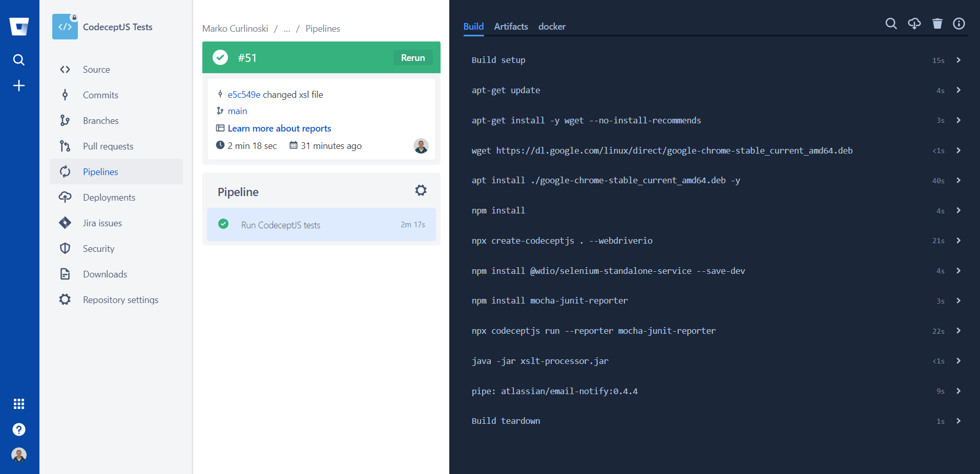Click the create plus icon
Image resolution: width=980 pixels, height=474 pixels.
[x=19, y=85]
